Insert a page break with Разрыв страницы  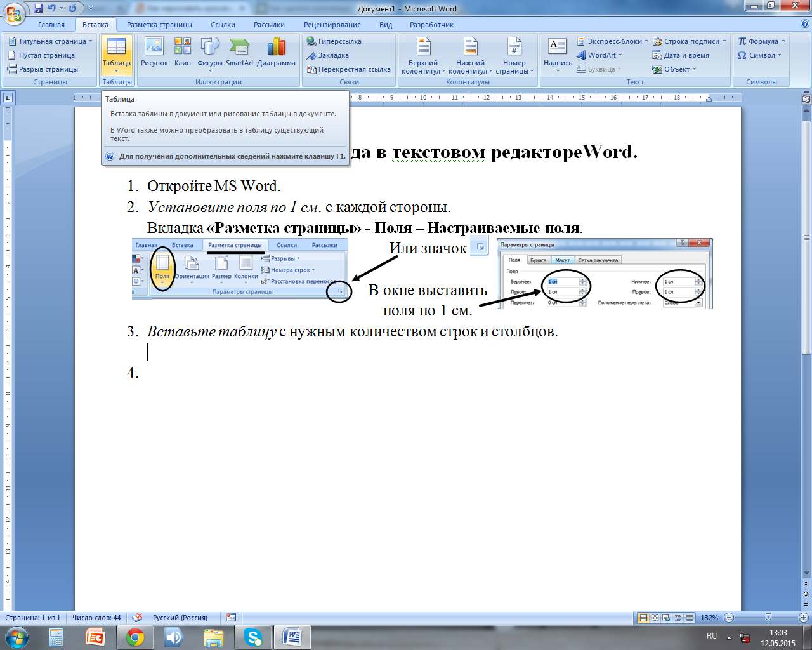pos(43,69)
